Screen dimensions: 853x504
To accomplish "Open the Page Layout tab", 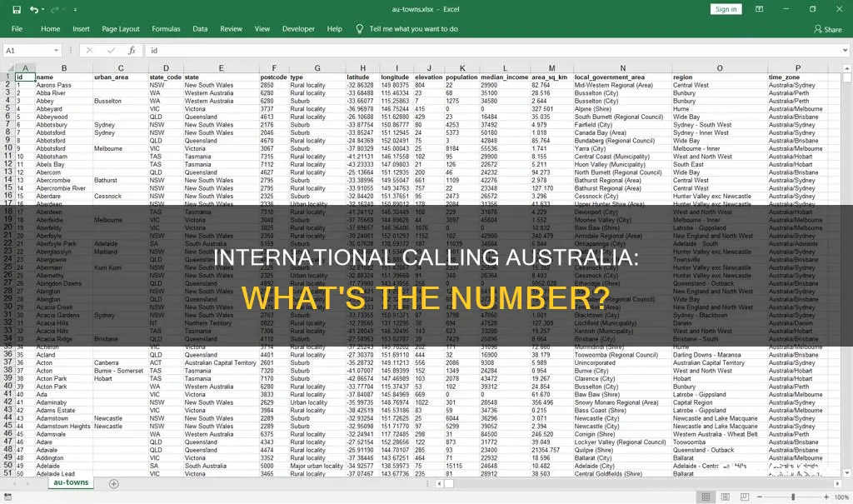I will pos(120,29).
